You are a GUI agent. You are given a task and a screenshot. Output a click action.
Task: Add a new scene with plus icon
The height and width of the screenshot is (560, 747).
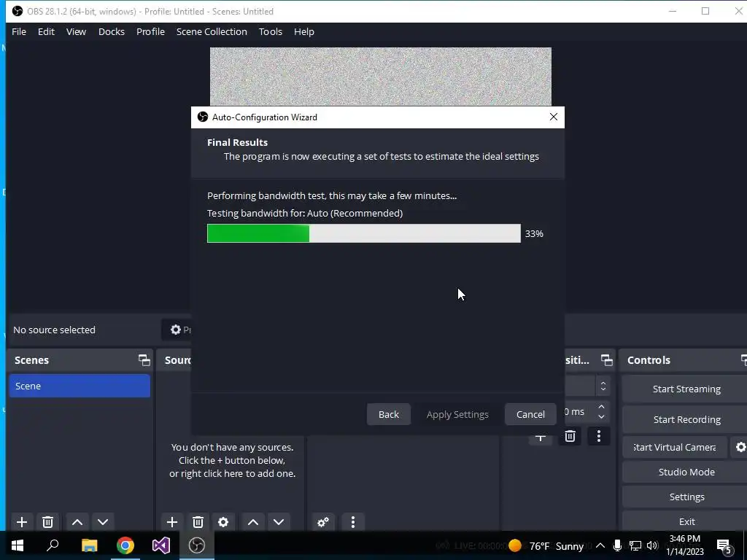pos(21,522)
